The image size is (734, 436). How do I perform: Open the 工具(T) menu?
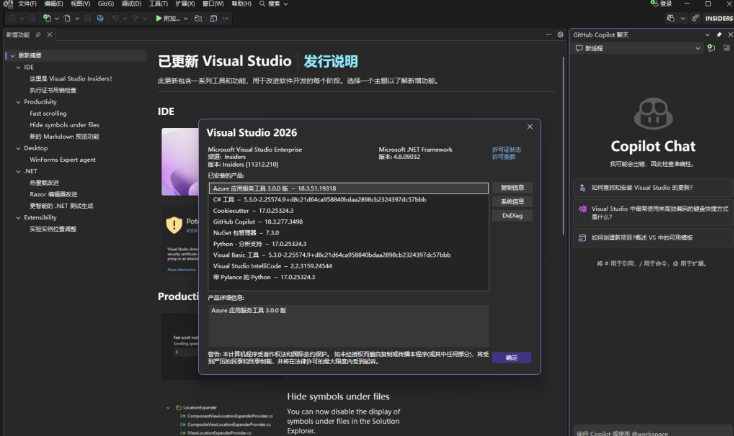158,4
